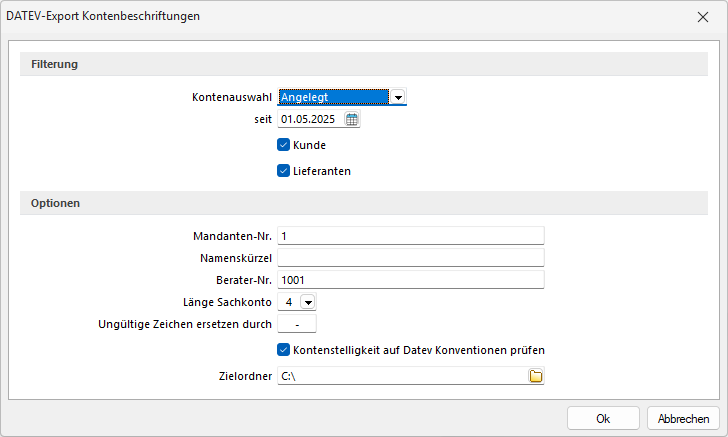Click the Ungültige Zeichen ersetzen durch field
Screen dimensions: 728x437
(297, 324)
